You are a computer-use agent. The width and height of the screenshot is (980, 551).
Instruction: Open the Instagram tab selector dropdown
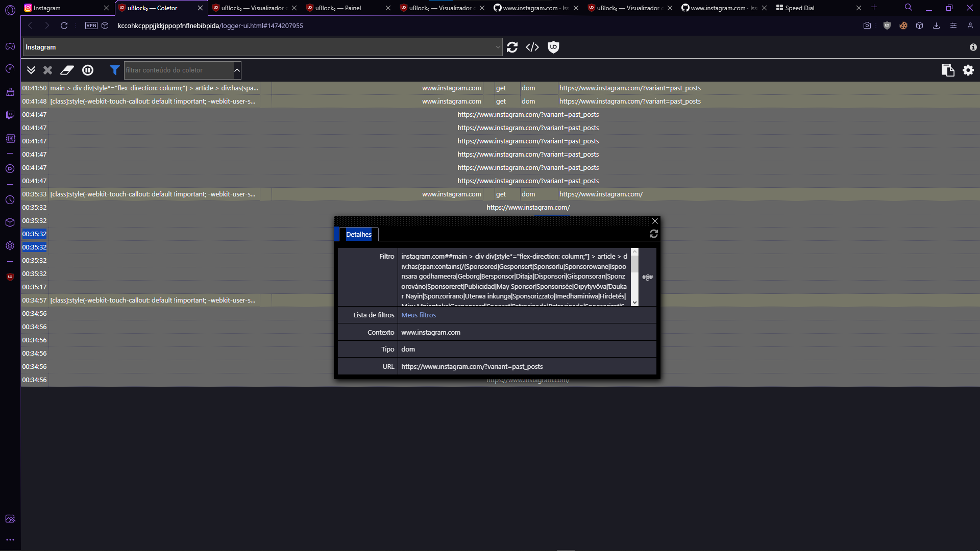click(x=499, y=47)
